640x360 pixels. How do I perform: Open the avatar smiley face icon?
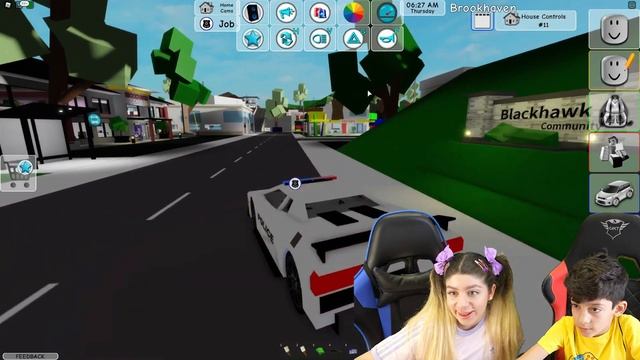[614, 29]
